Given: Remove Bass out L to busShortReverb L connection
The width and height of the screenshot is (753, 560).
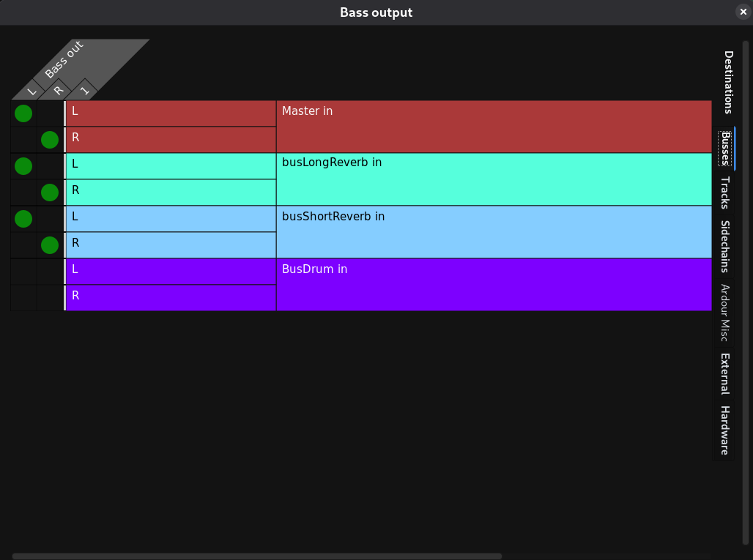Looking at the screenshot, I should [x=23, y=219].
